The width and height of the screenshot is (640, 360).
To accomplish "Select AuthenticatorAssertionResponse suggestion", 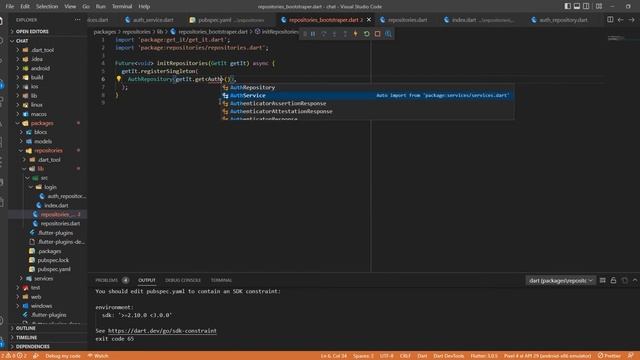I will (367, 104).
